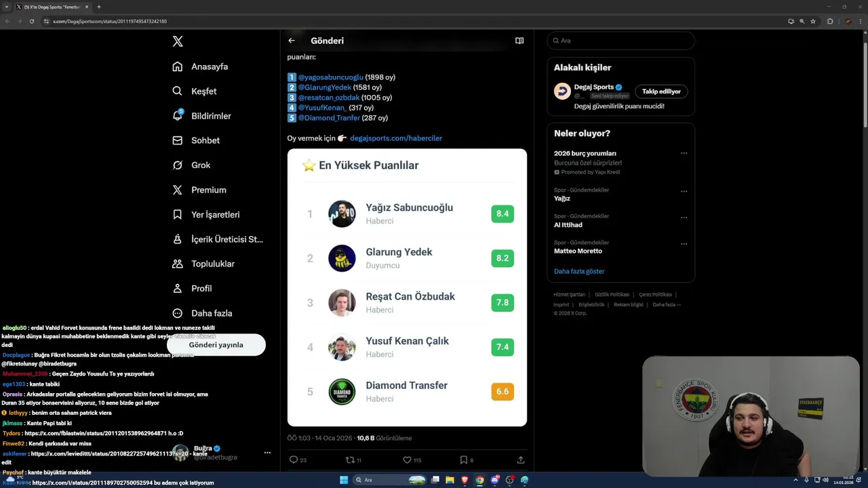
Task: Open @yagosabuncuoglu mention link
Action: 330,77
